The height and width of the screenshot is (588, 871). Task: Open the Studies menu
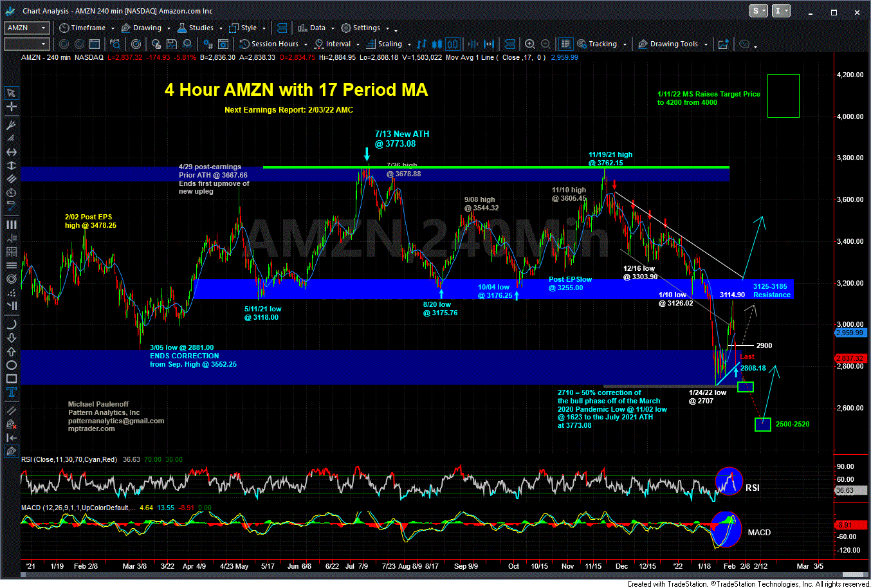click(x=196, y=28)
